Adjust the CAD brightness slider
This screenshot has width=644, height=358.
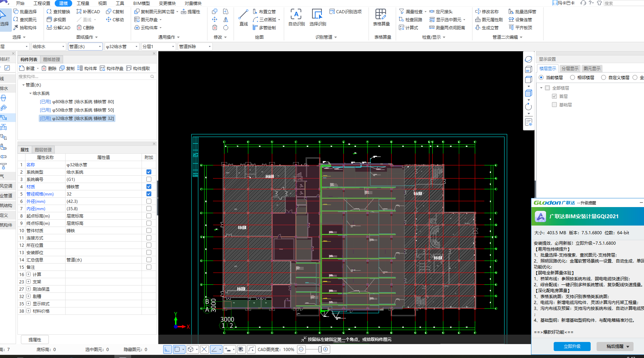319,349
